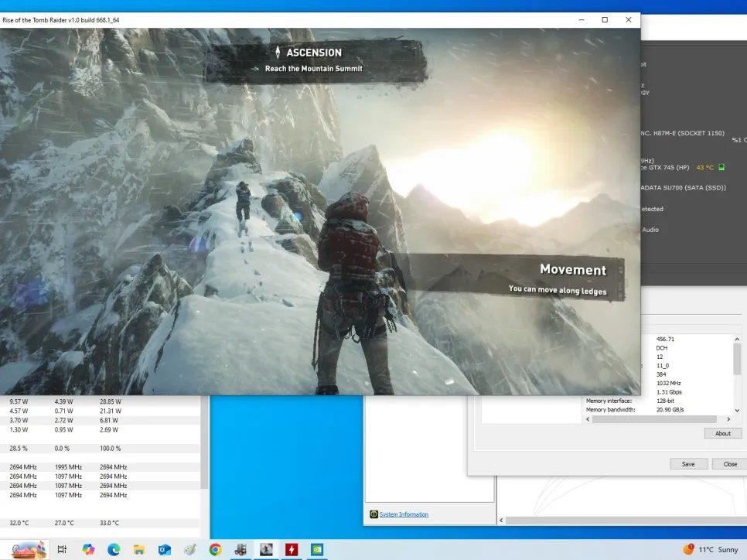Select the DCH driver type value
The height and width of the screenshot is (560, 747).
point(662,348)
